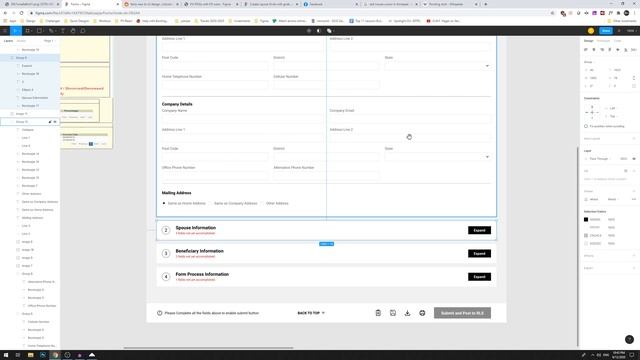Screen dimensions: 640x360
Task: Check Fix position when scrolling
Action: pos(586,126)
